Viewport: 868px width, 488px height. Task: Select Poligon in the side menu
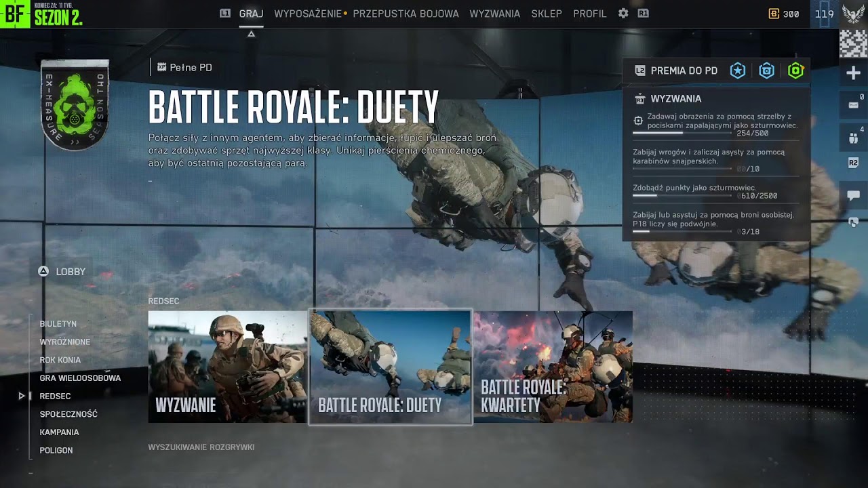point(56,450)
